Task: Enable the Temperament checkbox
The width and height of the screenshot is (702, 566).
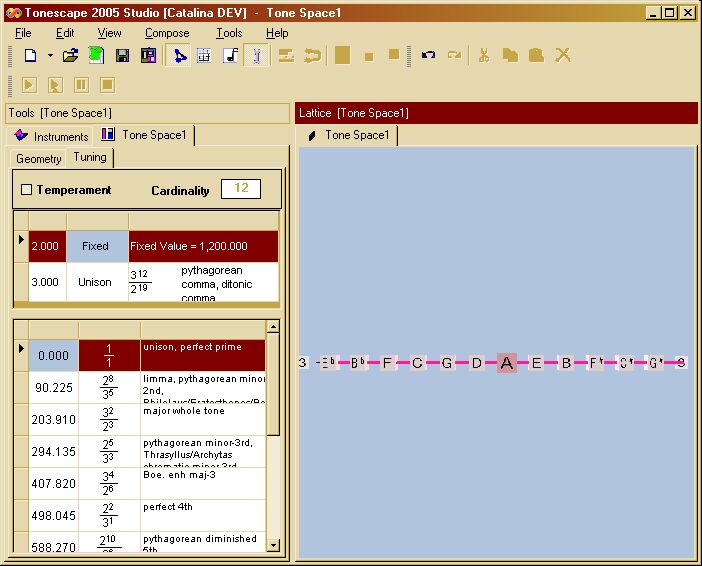Action: [x=26, y=189]
